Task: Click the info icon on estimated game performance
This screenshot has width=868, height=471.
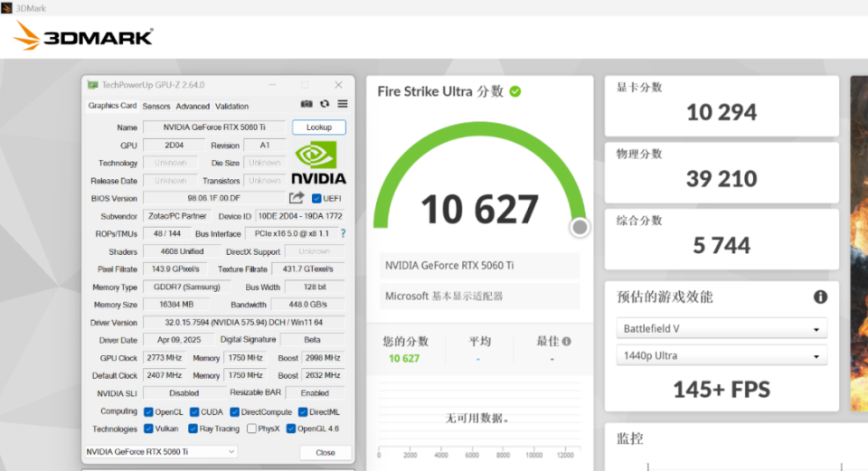Action: [820, 297]
